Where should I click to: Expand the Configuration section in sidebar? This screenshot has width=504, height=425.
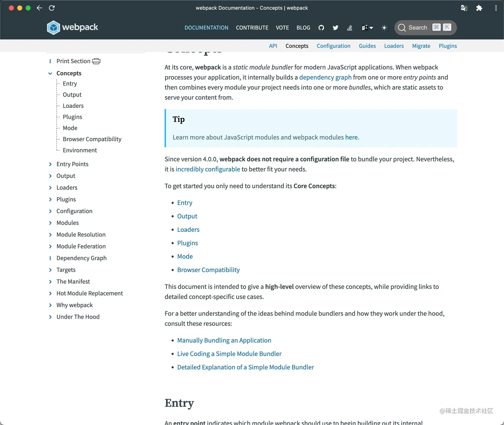[x=50, y=211]
